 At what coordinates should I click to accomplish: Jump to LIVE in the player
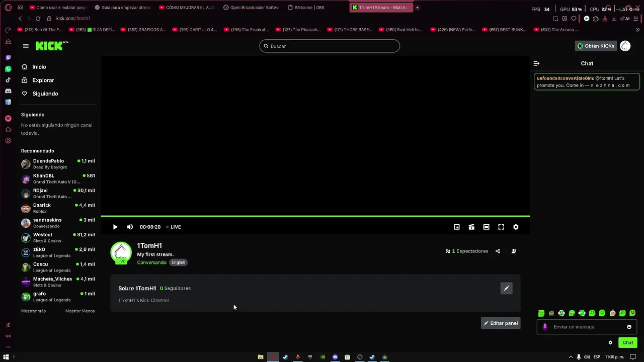[174, 227]
